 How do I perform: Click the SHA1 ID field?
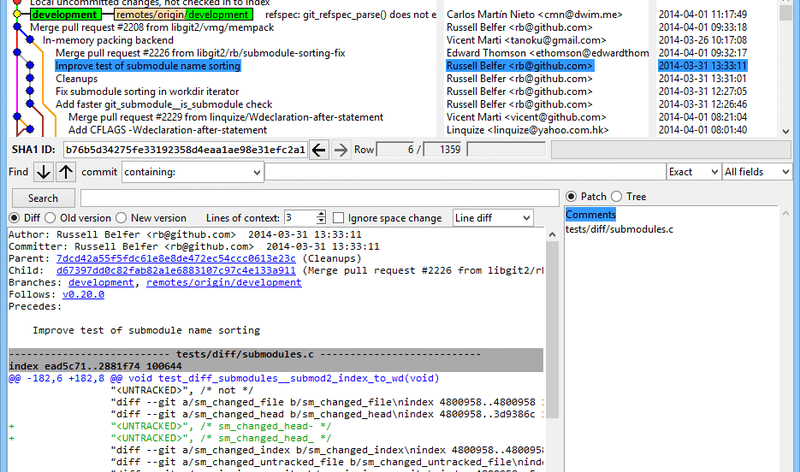tap(185, 150)
